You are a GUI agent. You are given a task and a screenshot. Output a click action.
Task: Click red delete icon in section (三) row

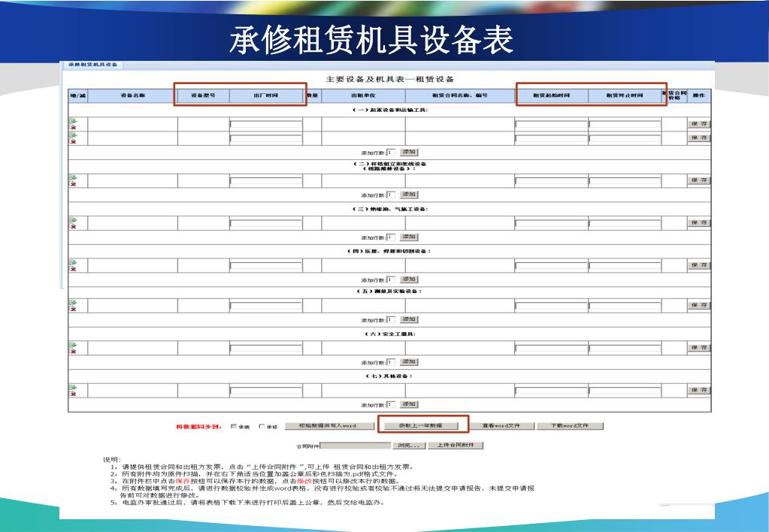(74, 226)
